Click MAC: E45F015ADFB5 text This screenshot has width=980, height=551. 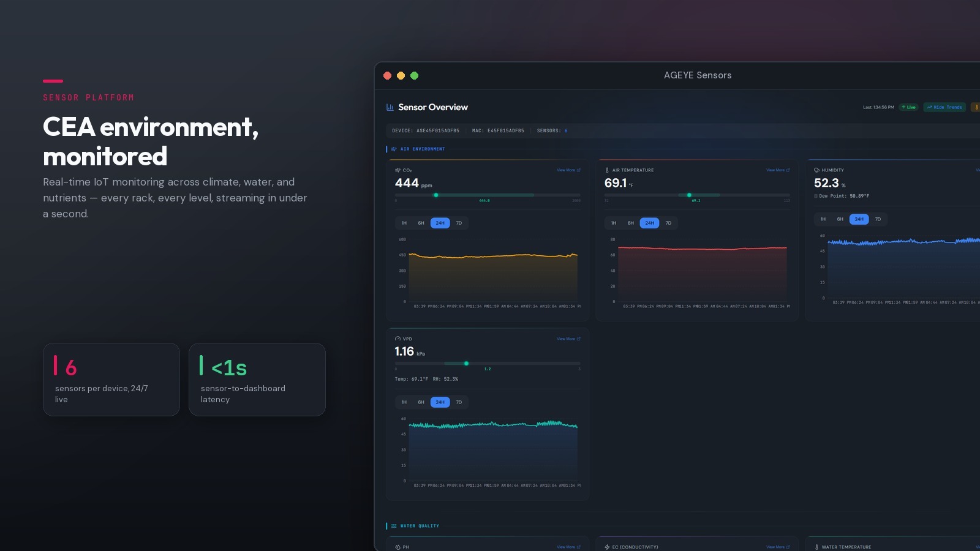coord(498,130)
